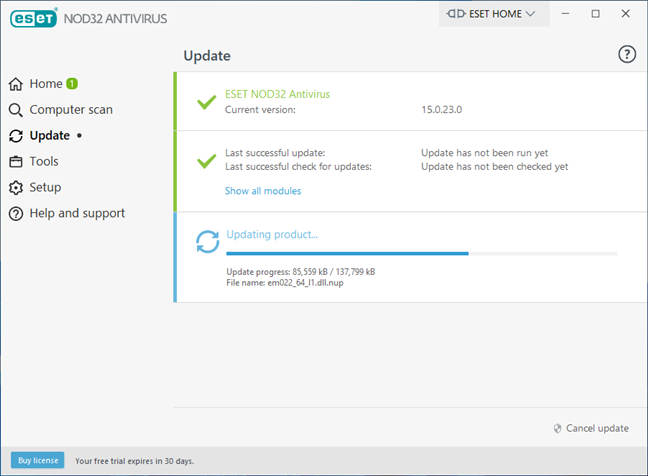Click the file name em022_64_l1.dll.nup
648x476 pixels.
tap(305, 283)
